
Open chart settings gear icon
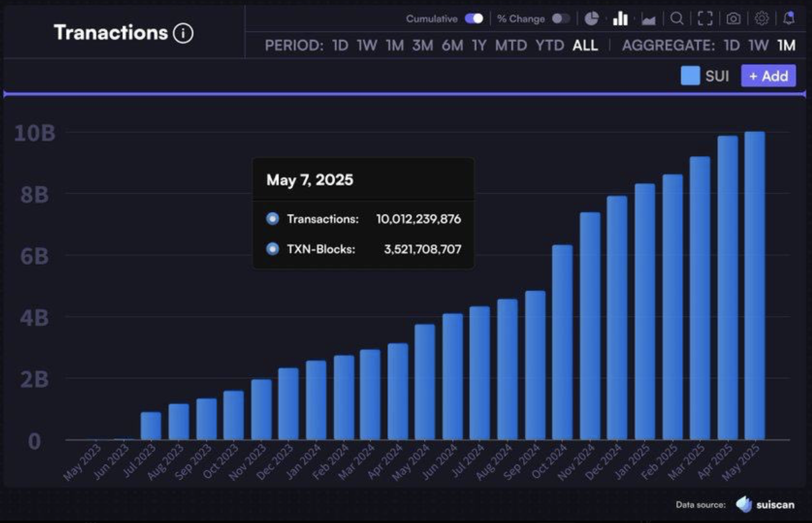[761, 19]
